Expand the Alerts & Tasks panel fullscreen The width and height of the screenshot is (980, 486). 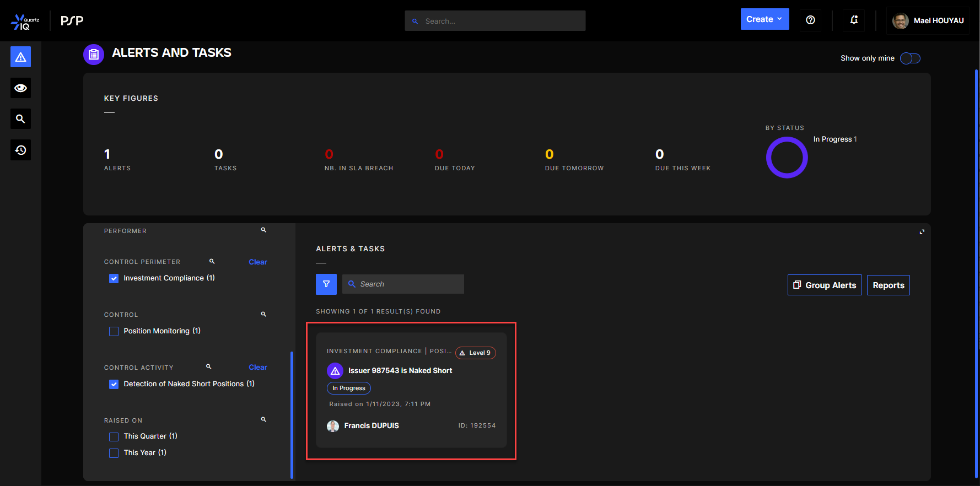tap(922, 232)
